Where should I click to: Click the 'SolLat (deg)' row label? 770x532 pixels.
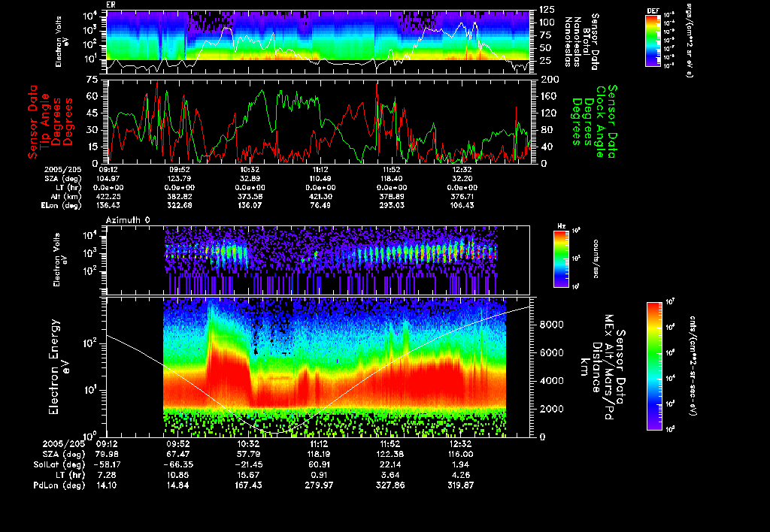pos(59,465)
